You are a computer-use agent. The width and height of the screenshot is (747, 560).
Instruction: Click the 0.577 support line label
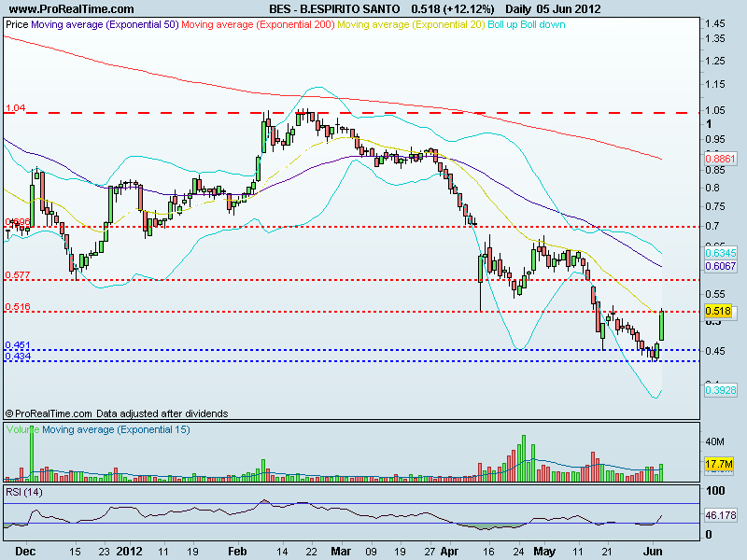[x=18, y=275]
